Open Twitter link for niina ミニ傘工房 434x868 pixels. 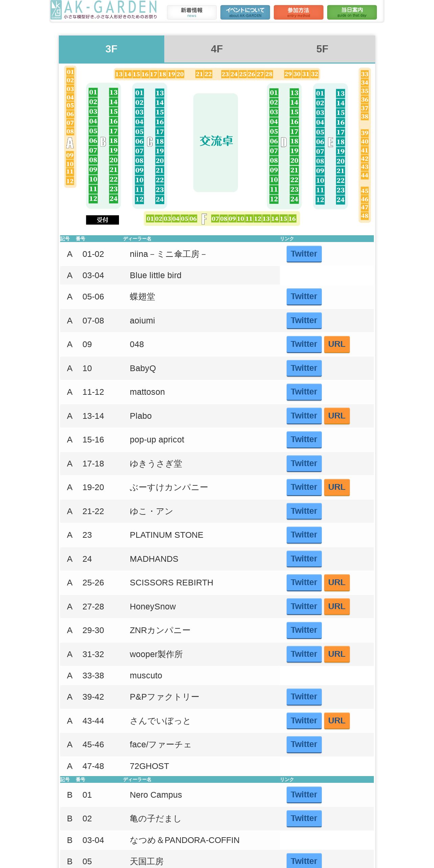pos(304,254)
